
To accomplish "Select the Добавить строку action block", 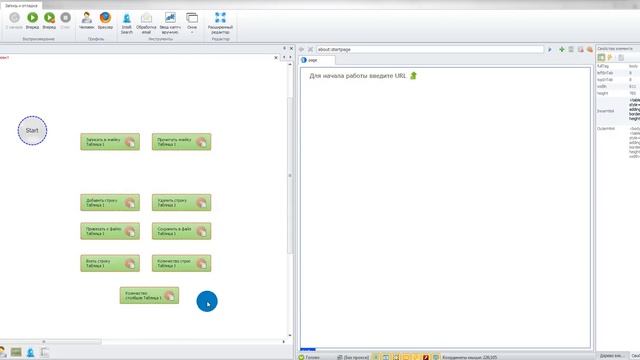I will (x=110, y=202).
